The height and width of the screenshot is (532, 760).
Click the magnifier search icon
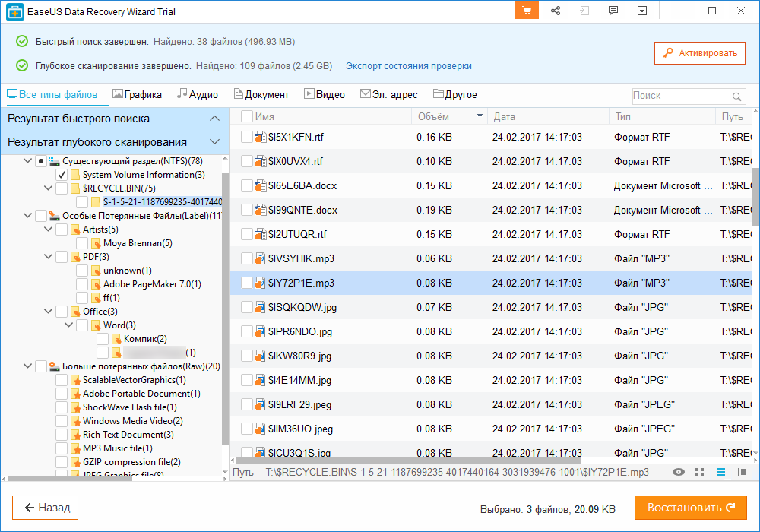pos(736,97)
